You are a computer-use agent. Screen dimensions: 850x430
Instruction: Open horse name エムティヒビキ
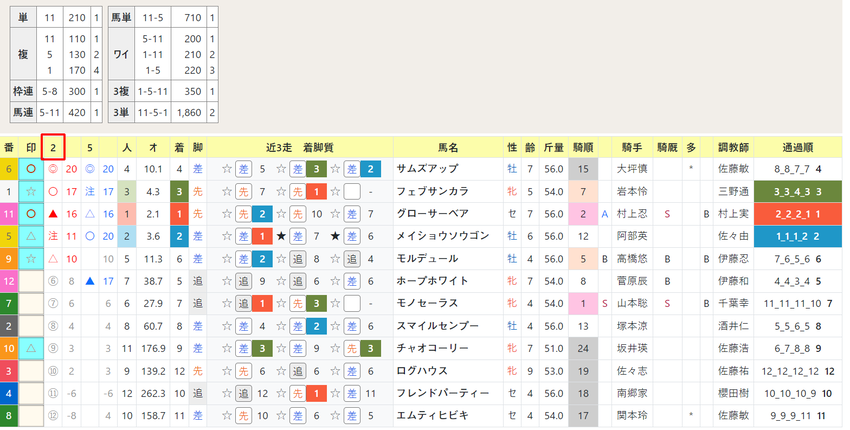433,416
